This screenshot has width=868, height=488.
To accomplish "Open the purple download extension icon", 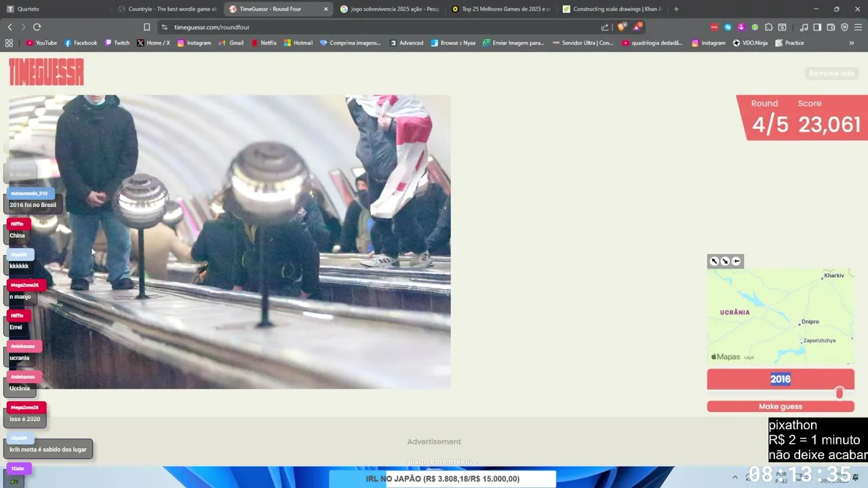I will click(x=741, y=27).
